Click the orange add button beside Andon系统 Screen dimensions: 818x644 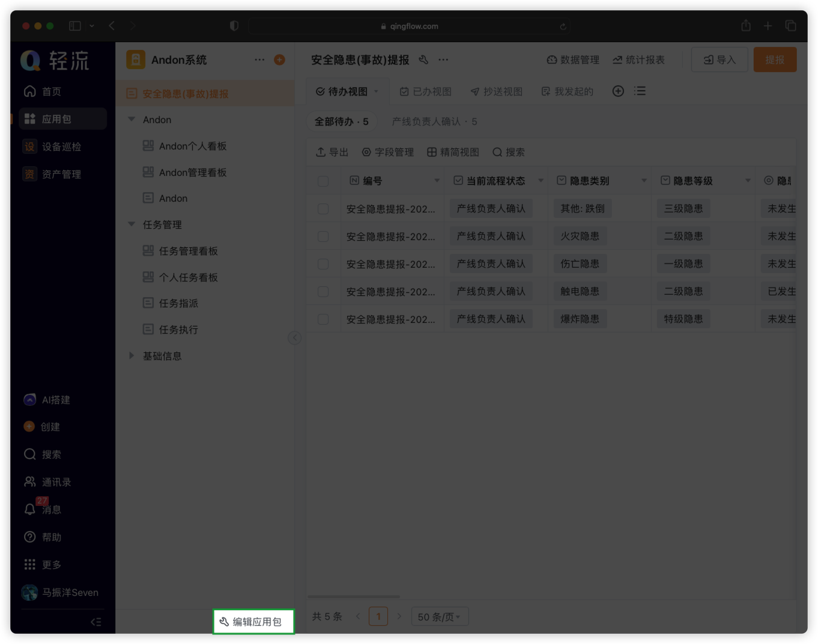tap(279, 60)
